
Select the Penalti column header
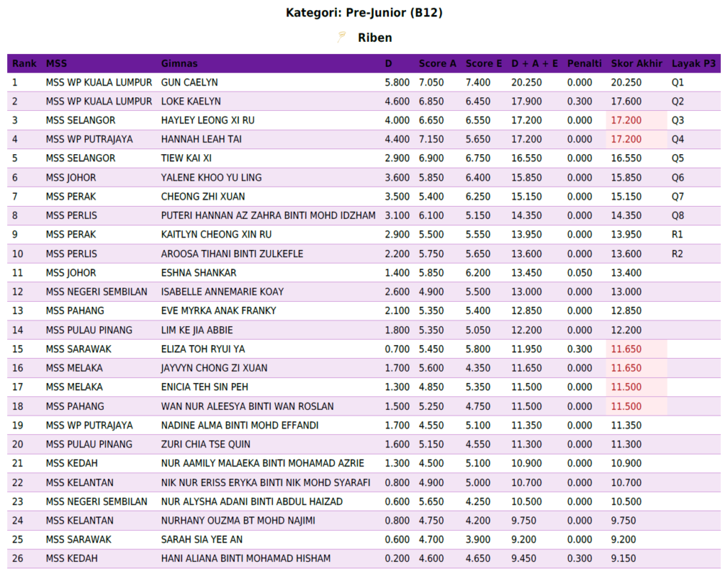(x=584, y=64)
